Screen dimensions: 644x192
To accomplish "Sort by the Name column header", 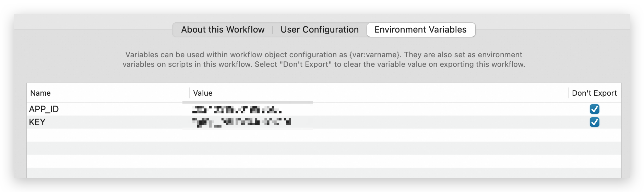I will [x=108, y=93].
